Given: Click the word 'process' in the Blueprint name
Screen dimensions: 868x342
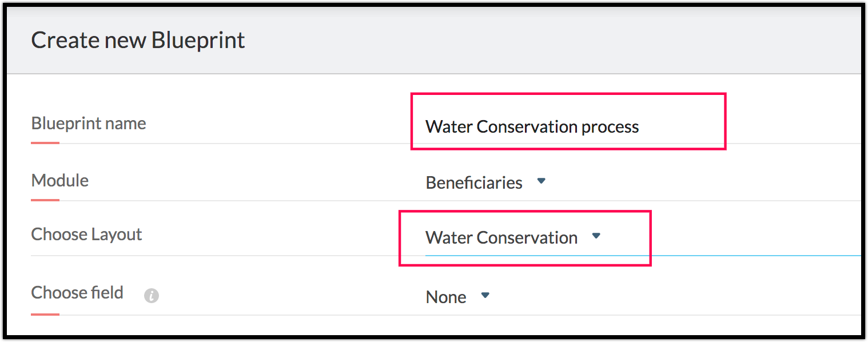Looking at the screenshot, I should pos(610,126).
